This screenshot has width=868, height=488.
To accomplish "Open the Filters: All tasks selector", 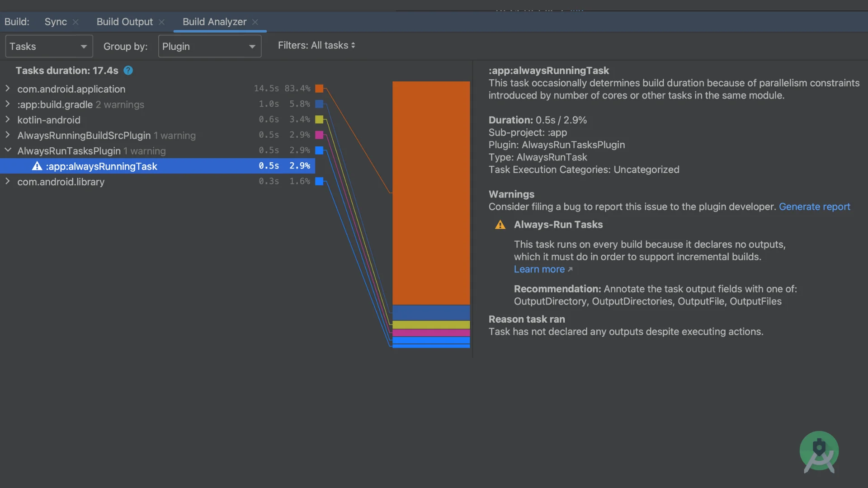I will (x=316, y=45).
